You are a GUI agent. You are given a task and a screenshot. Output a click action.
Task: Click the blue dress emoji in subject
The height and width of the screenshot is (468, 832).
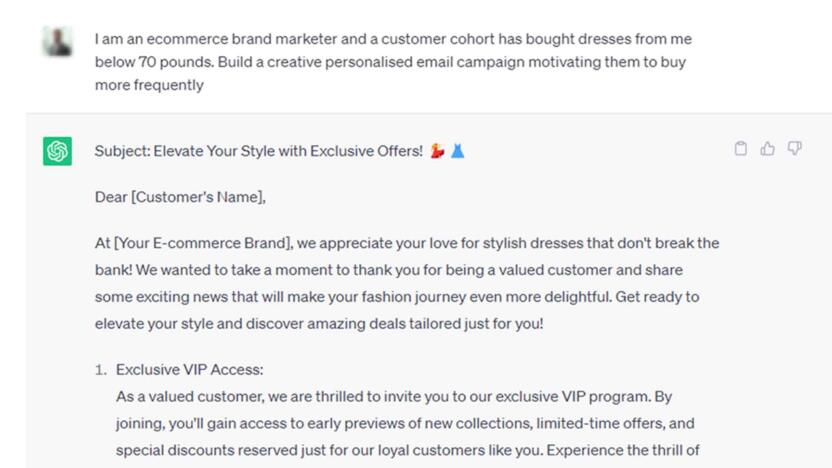pos(457,151)
